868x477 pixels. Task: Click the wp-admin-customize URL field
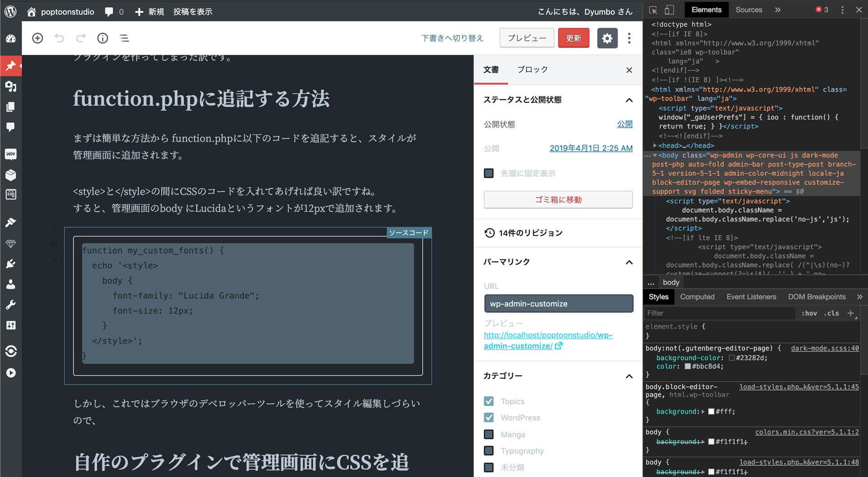tap(558, 304)
